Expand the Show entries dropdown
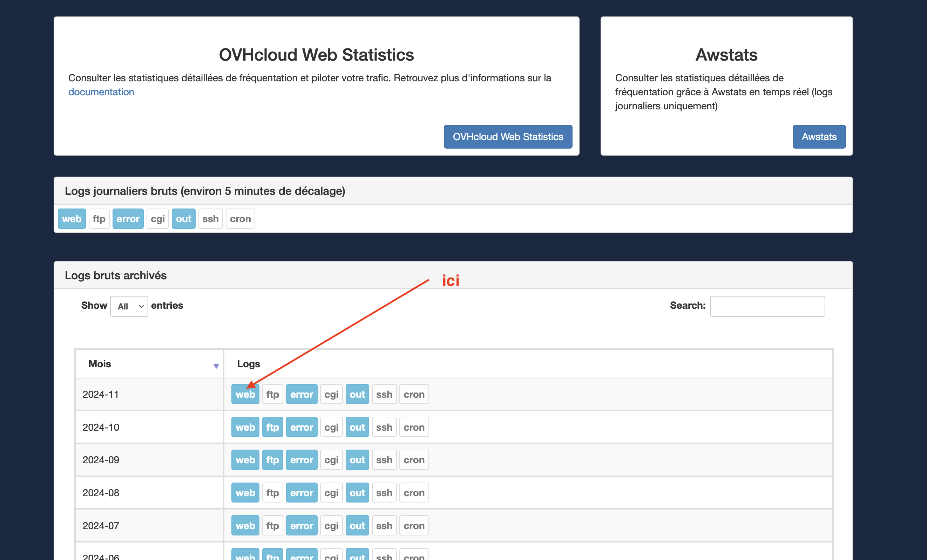Screen dimensions: 927x560 click(x=129, y=306)
